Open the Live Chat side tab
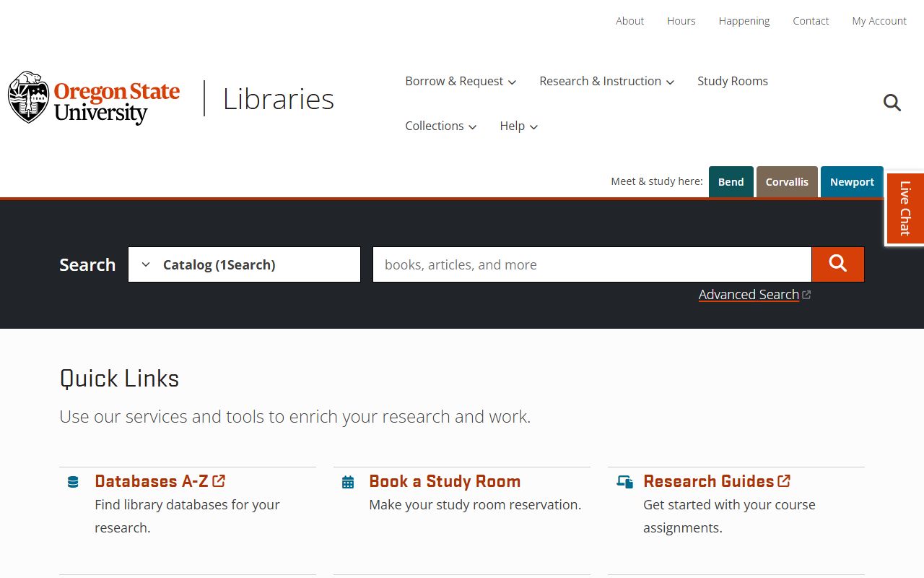 click(905, 208)
